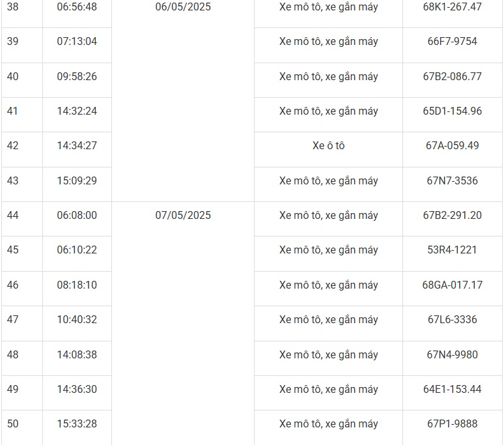Select row number 40 cell
Screen dimensions: 504x445
pos(13,76)
